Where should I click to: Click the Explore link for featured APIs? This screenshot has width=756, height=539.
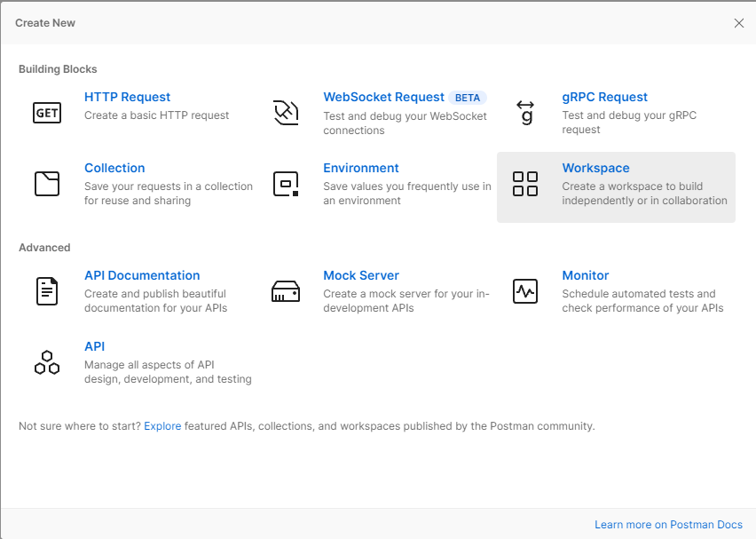162,425
